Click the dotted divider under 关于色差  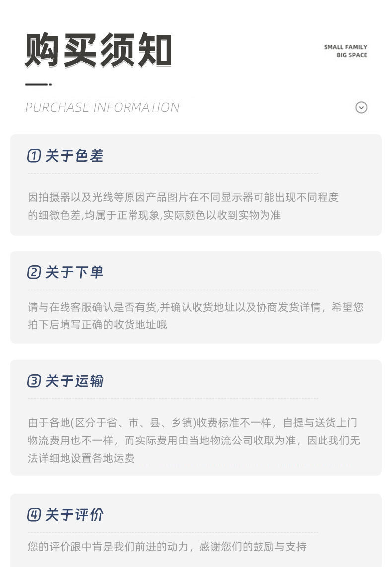coord(173,173)
